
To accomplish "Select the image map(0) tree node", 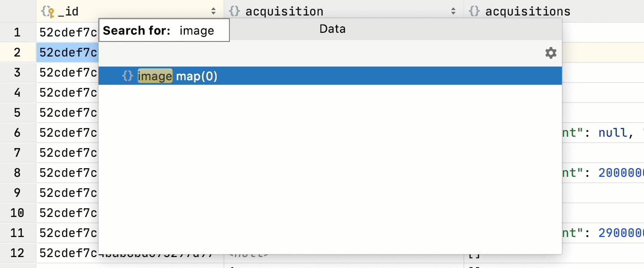I will [178, 76].
